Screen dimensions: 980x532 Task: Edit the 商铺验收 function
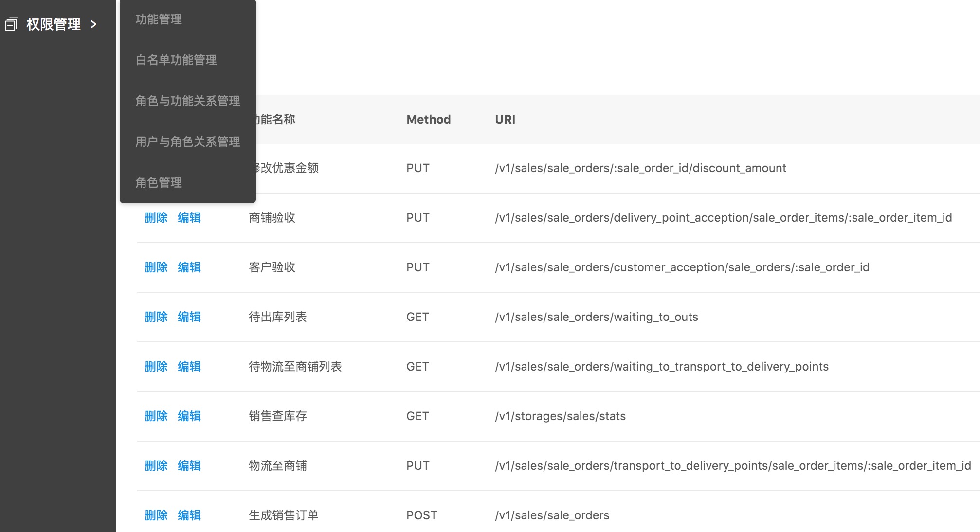[189, 218]
